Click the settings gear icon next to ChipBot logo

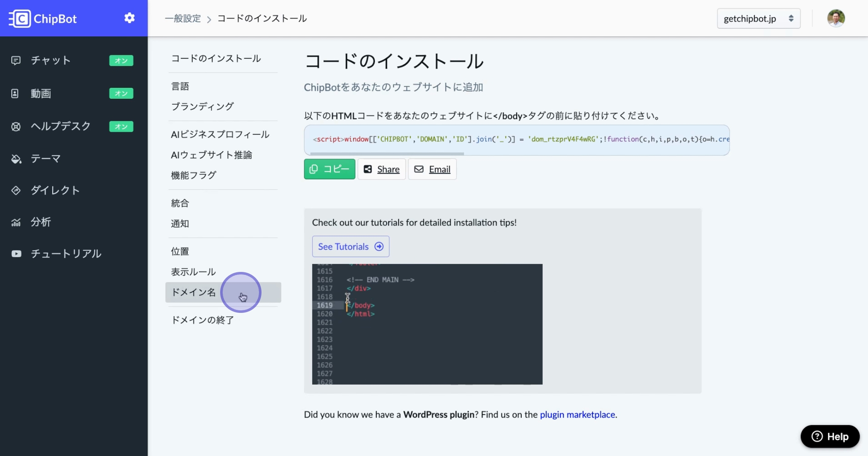pyautogui.click(x=129, y=18)
